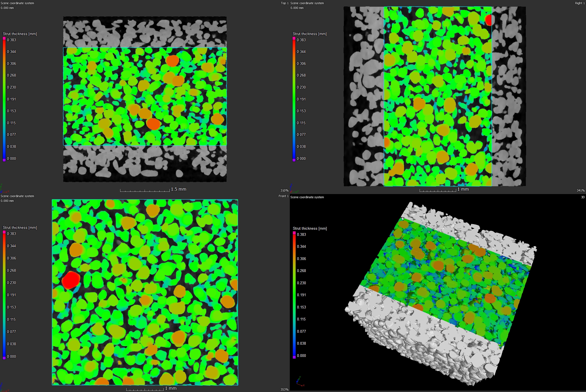Click the 353% zoom value of the Front view
This screenshot has height=392, width=586.
click(x=284, y=389)
